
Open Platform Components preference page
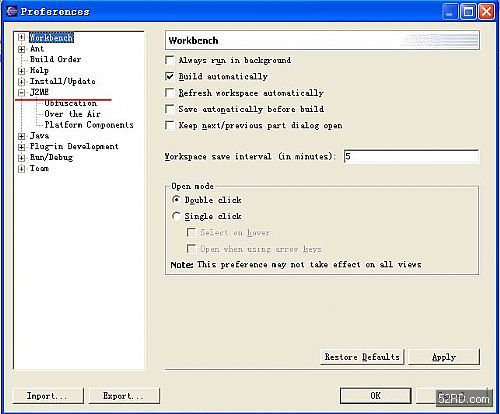pyautogui.click(x=89, y=125)
